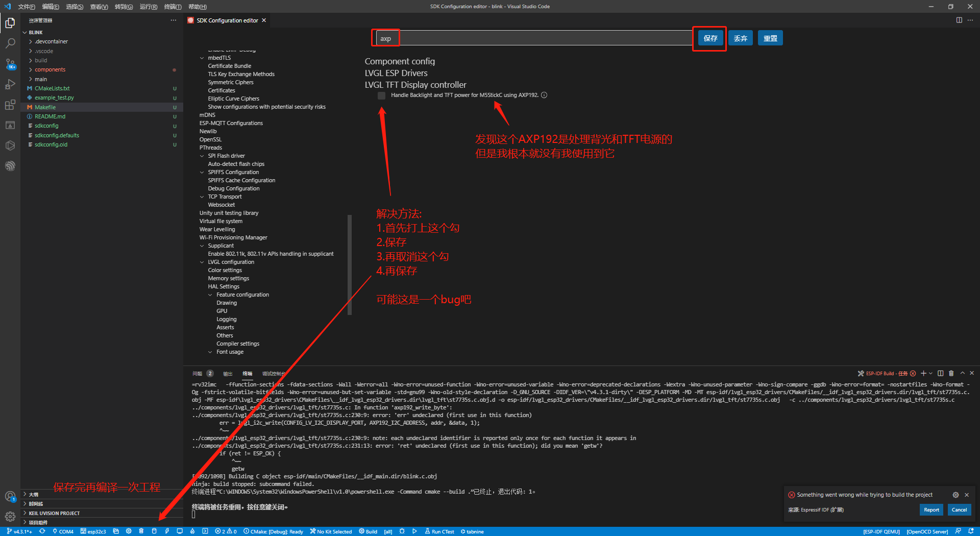The image size is (980, 536).
Task: Select SPI Flash driver in settings tree
Action: pos(226,156)
